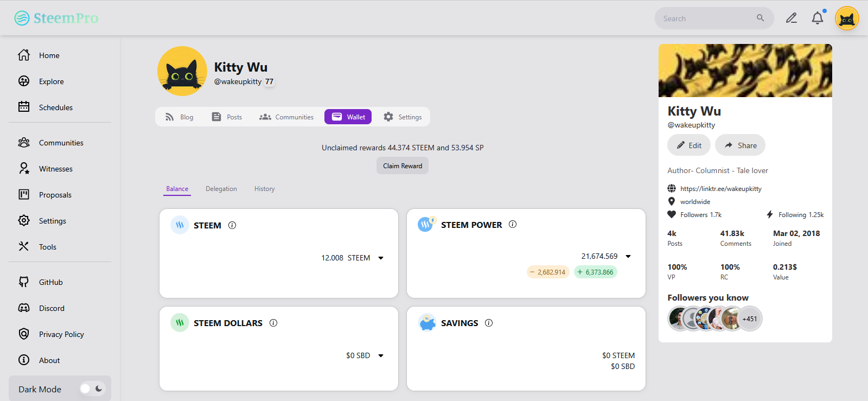Image resolution: width=868 pixels, height=401 pixels.
Task: Click the SteemPro logo
Action: (56, 18)
